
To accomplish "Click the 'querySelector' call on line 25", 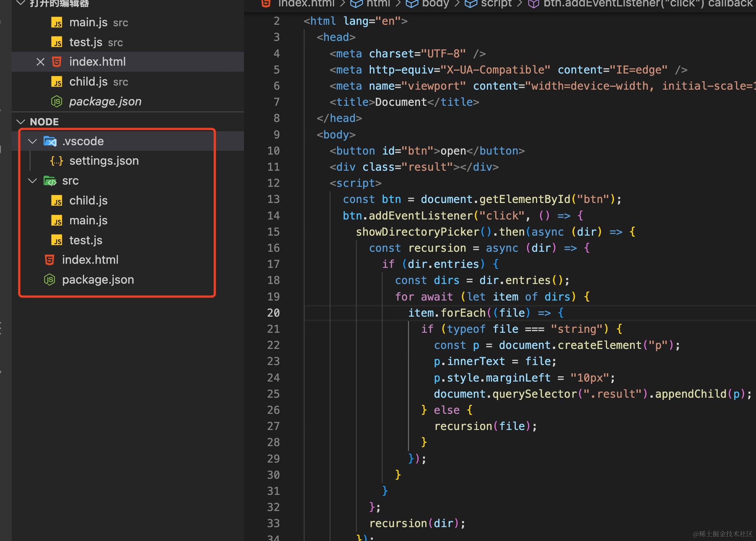I will [535, 394].
